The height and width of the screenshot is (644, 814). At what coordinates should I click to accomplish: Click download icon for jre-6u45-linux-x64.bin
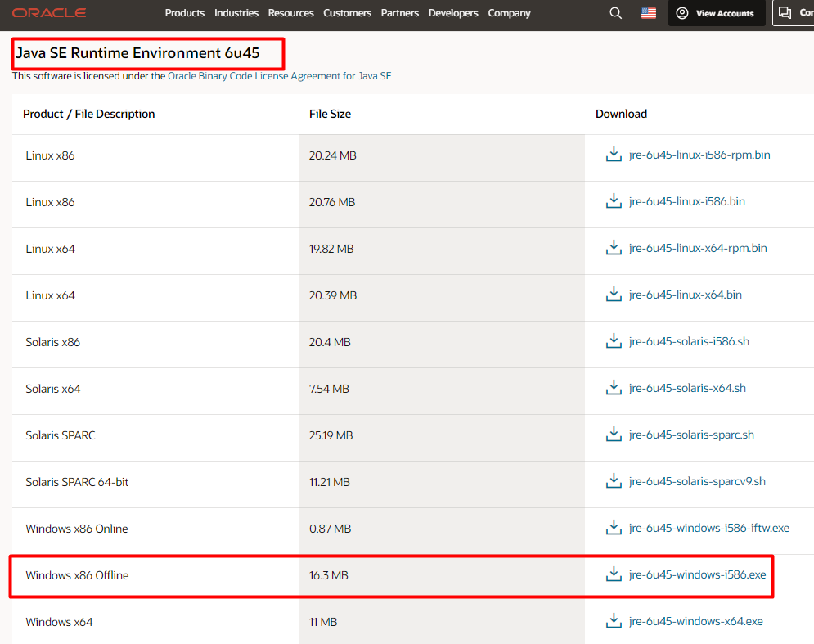click(614, 295)
